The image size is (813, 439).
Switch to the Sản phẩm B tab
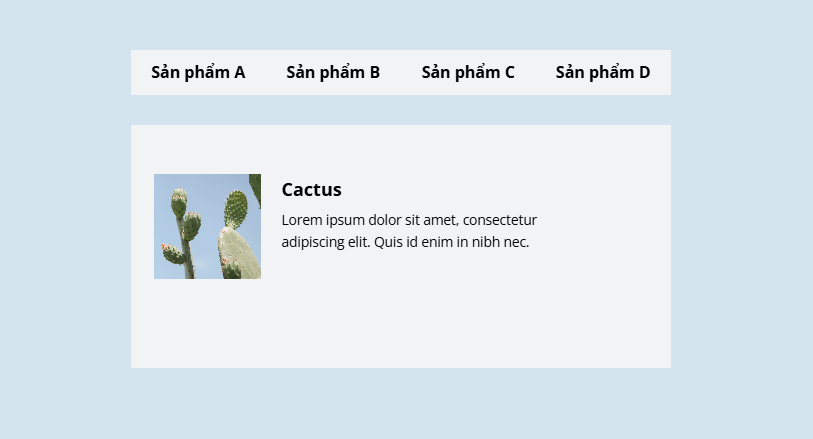[333, 73]
